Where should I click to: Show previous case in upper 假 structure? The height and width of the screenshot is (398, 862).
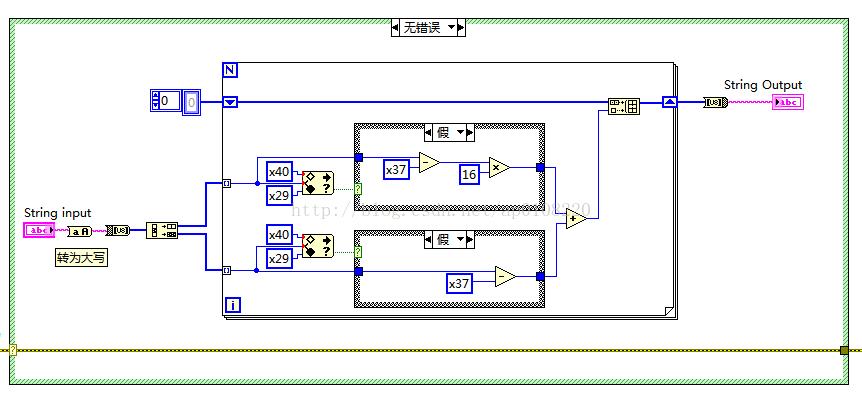[429, 132]
